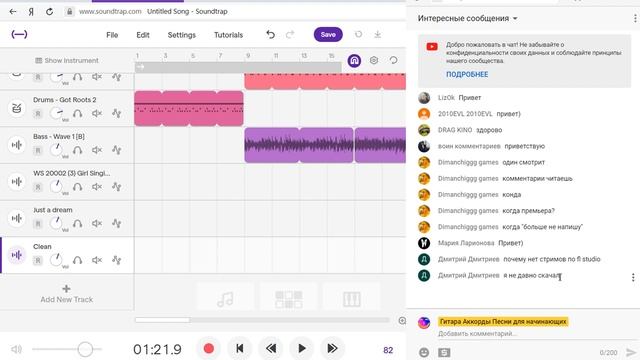Send the chat message arrow
Image resolution: width=640 pixels, height=360 pixels.
631,352
